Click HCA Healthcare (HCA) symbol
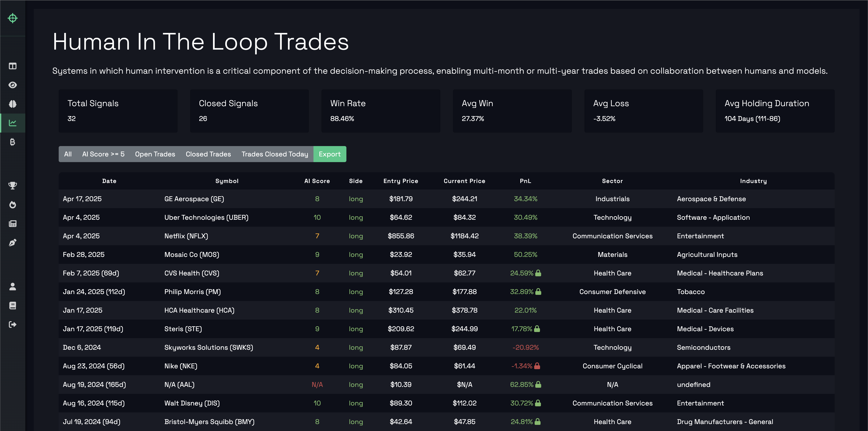 coord(199,310)
